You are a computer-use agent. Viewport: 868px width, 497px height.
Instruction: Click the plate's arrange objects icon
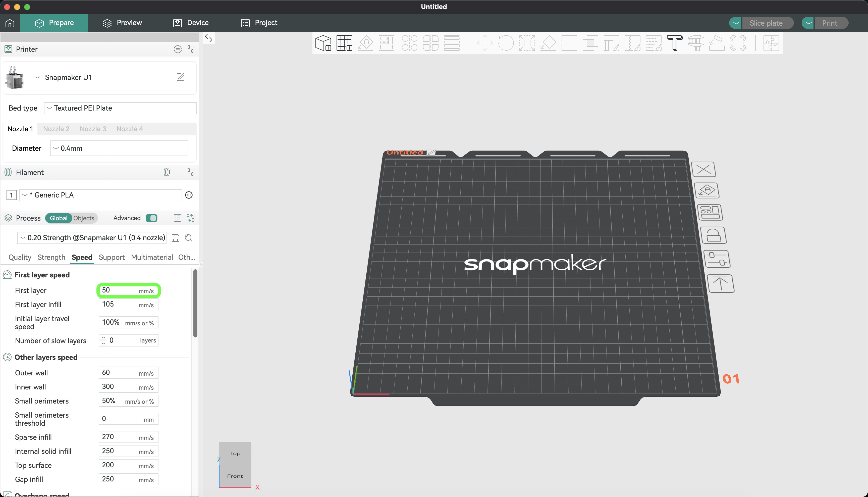coord(710,212)
